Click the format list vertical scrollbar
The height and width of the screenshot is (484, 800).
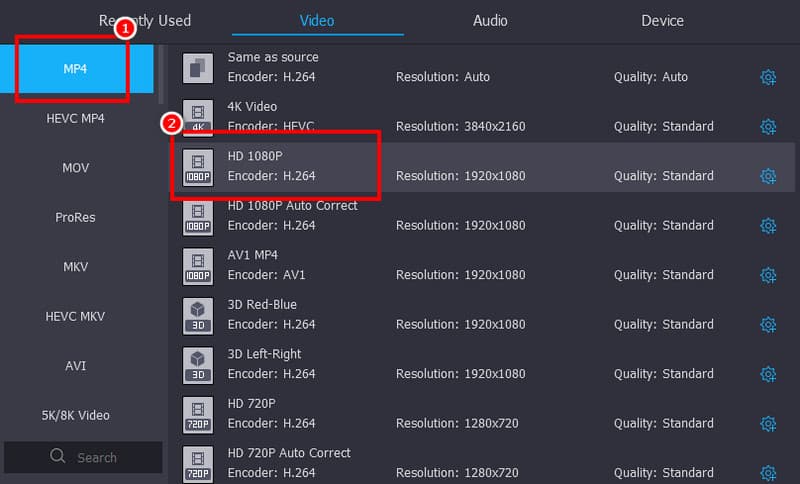pos(160,75)
